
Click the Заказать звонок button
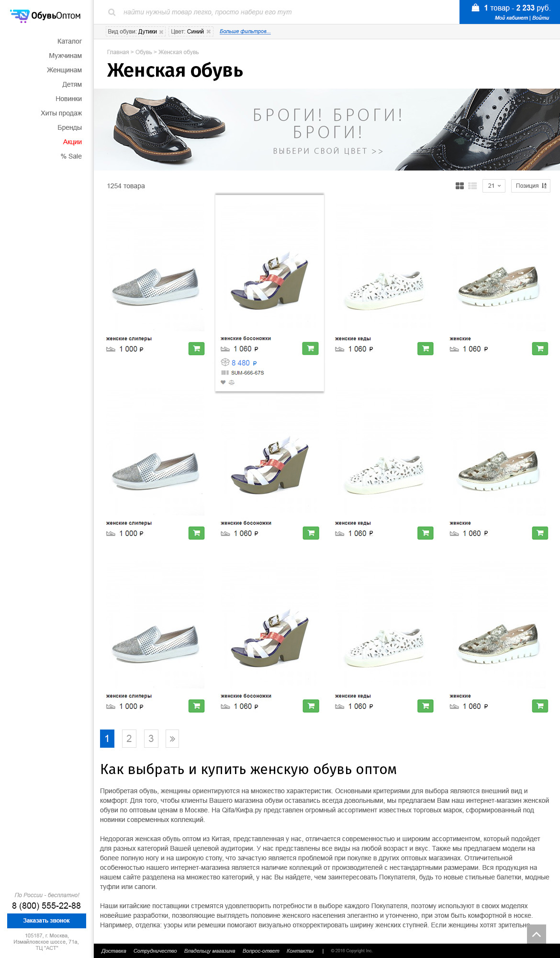[x=46, y=921]
